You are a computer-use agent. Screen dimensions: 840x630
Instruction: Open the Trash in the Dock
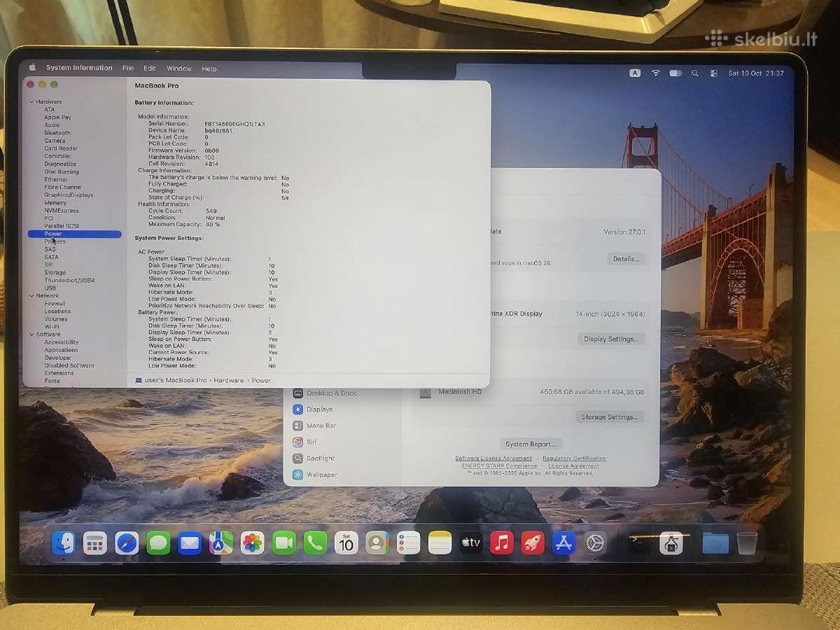pos(747,542)
